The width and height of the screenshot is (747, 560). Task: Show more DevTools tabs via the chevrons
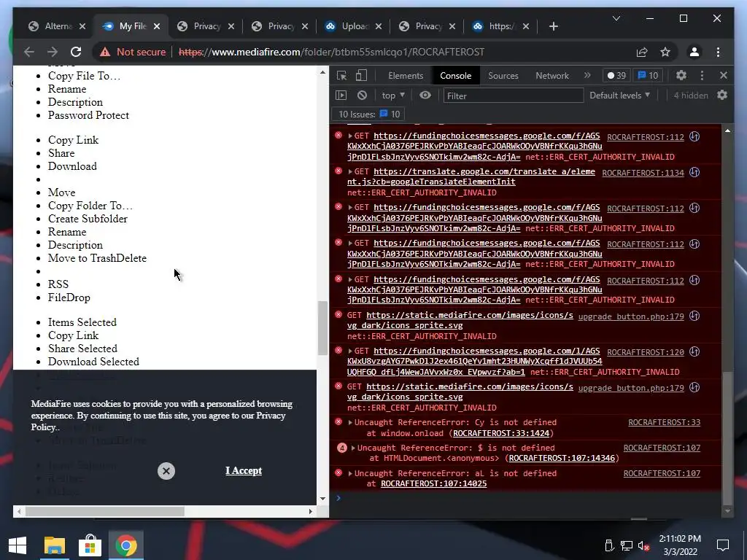(587, 75)
